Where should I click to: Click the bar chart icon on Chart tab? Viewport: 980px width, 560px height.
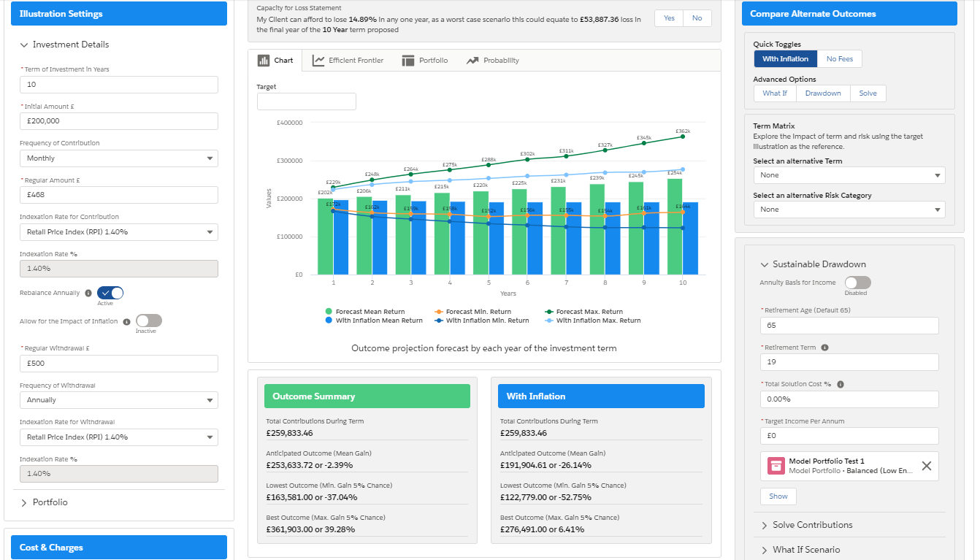pos(264,61)
